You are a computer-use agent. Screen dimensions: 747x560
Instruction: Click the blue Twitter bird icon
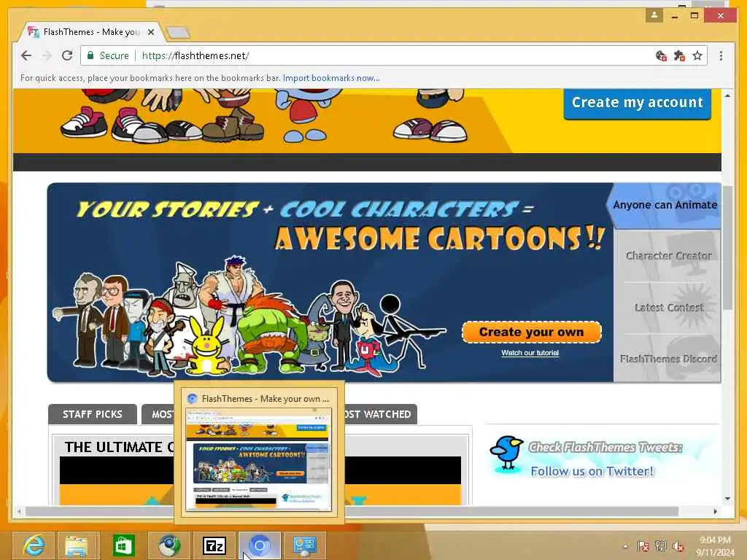click(x=507, y=453)
